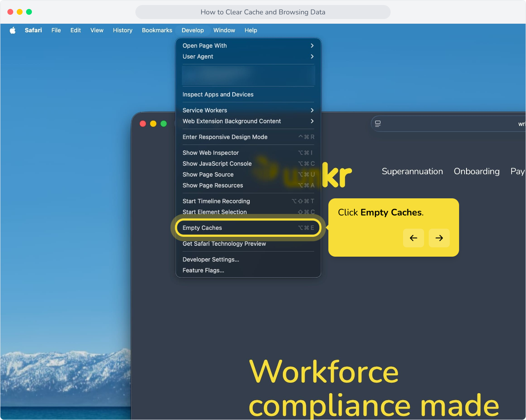This screenshot has width=526, height=420.
Task: Click the next step arrow button
Action: point(439,238)
